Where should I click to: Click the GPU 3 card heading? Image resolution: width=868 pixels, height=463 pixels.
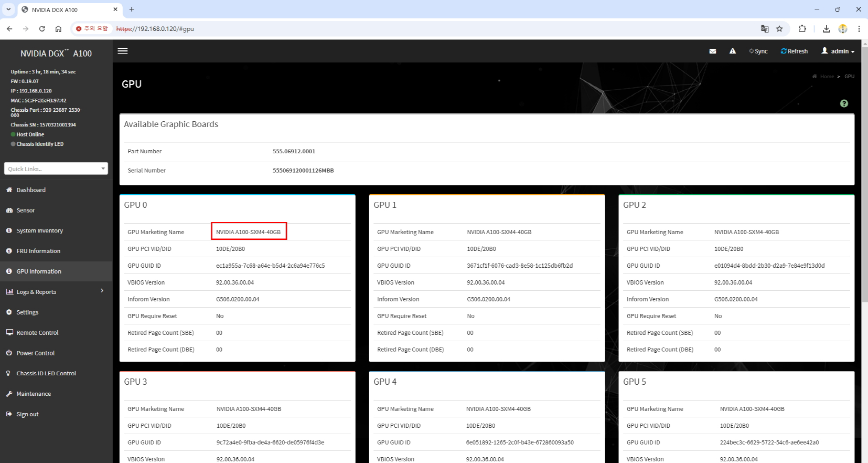pyautogui.click(x=136, y=382)
